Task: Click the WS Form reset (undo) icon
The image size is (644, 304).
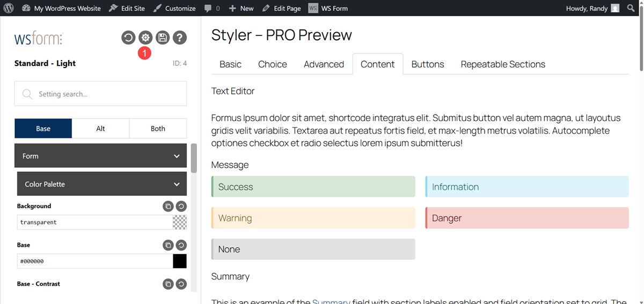Action: [128, 38]
